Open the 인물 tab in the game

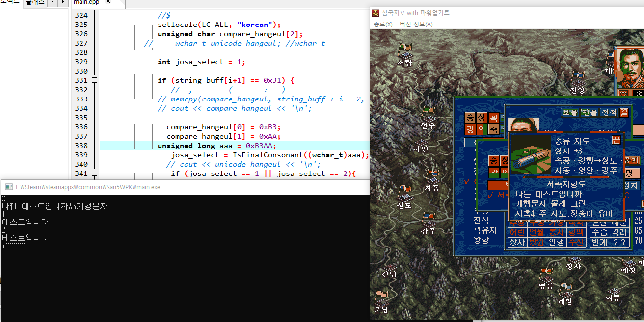click(590, 112)
